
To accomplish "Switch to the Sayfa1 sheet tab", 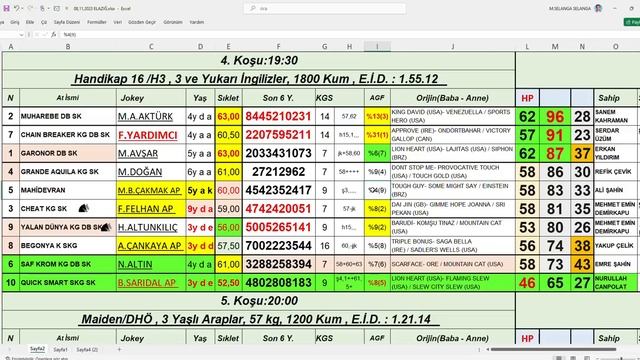I will [60, 349].
